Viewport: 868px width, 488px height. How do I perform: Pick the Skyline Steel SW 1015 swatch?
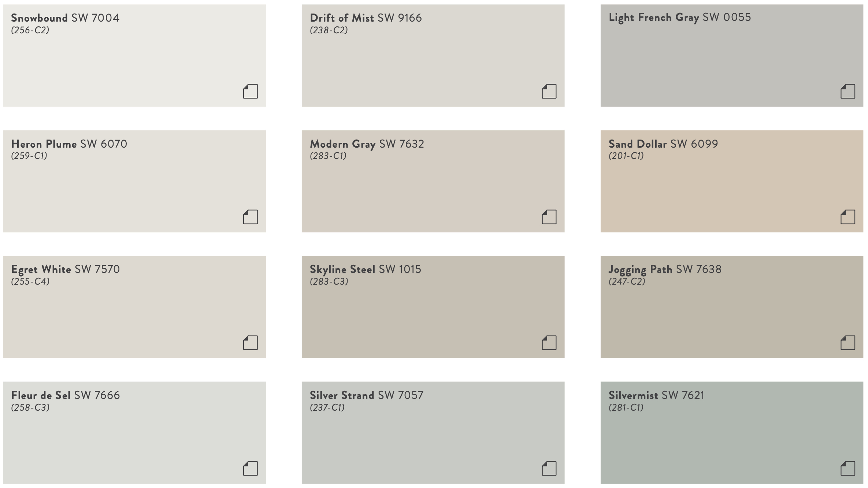coord(433,307)
